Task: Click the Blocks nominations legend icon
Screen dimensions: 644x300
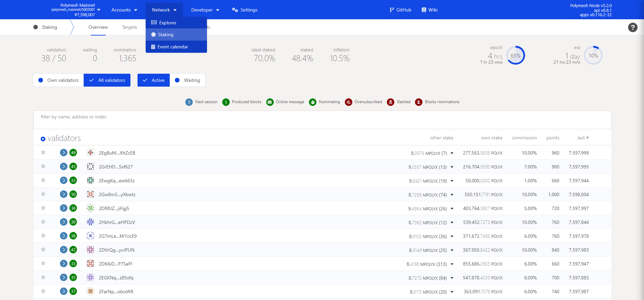Action: click(x=419, y=102)
